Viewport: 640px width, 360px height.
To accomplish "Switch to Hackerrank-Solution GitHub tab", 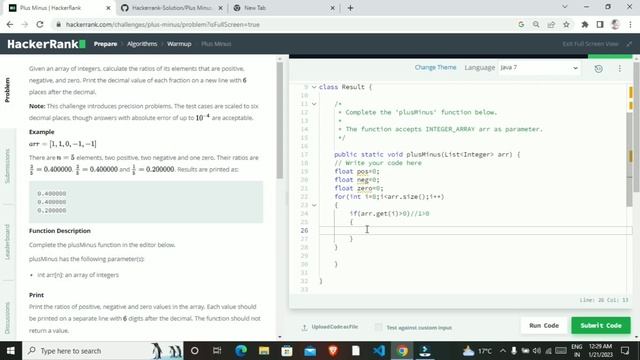I will pos(172,8).
